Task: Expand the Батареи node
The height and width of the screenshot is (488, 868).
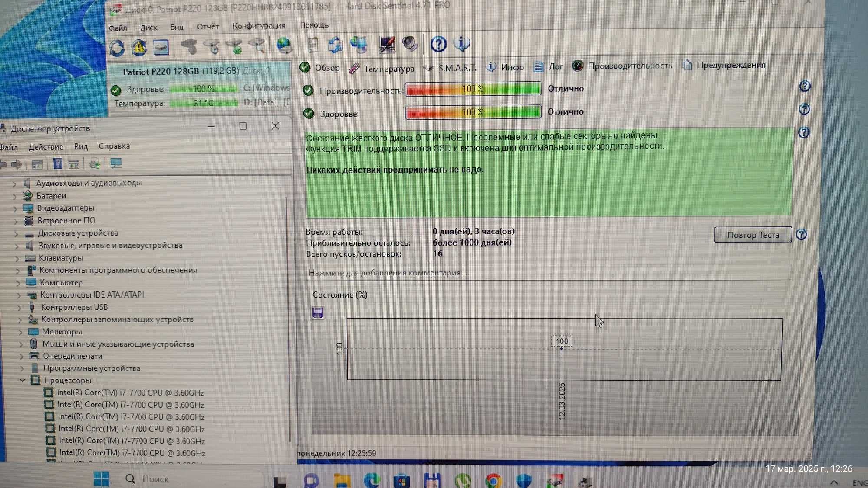Action: point(15,197)
